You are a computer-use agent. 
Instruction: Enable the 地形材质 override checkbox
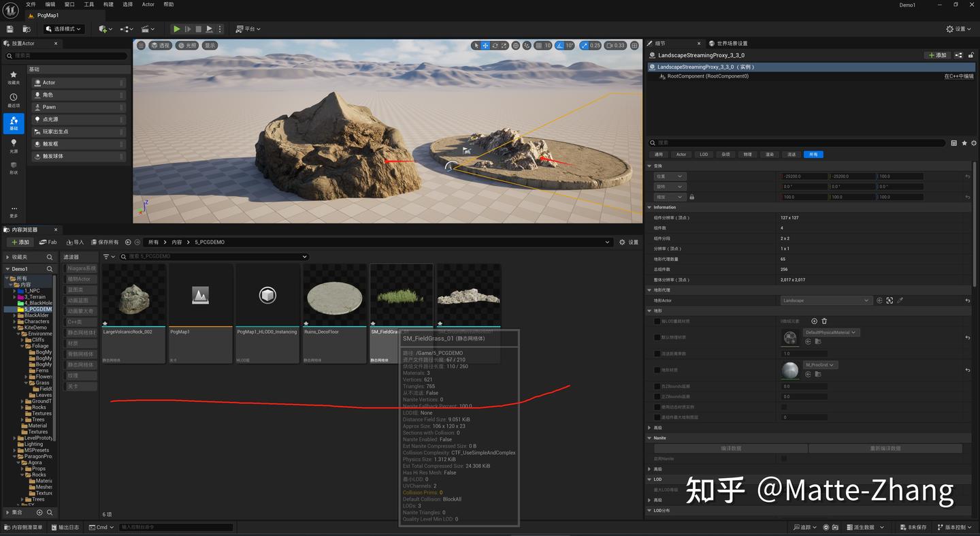click(x=657, y=371)
